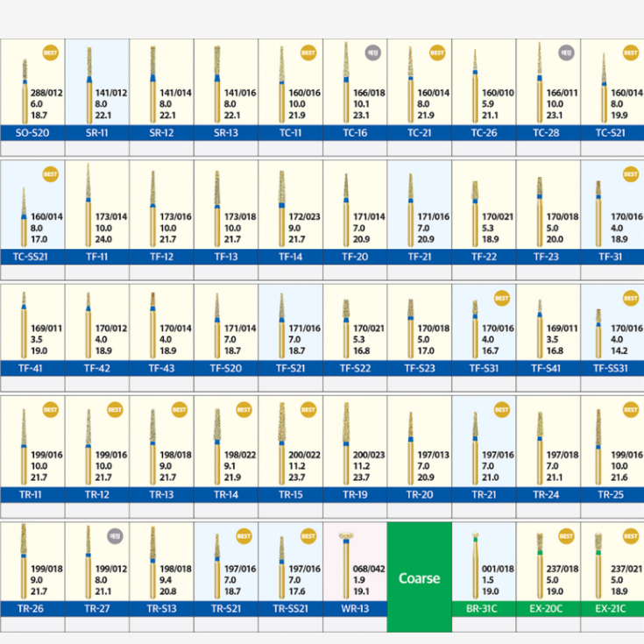Click the BEST badge in the TC-SS21 cell

pos(51,174)
